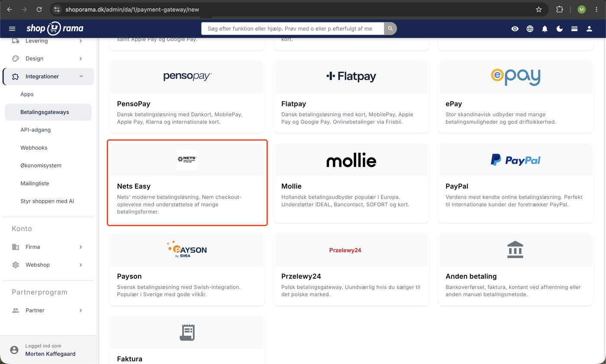Viewport: 606px width, 364px height.
Task: Toggle dark mode moon icon
Action: coord(560,29)
